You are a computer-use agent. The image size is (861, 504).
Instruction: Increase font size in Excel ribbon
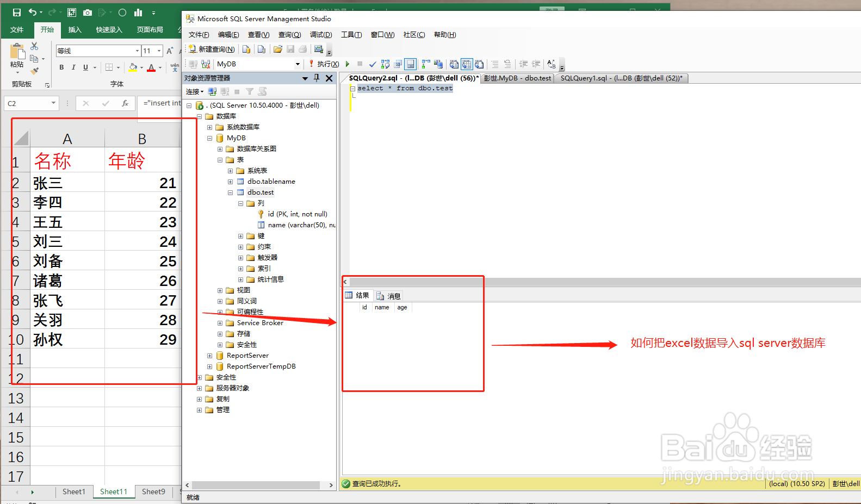[170, 51]
